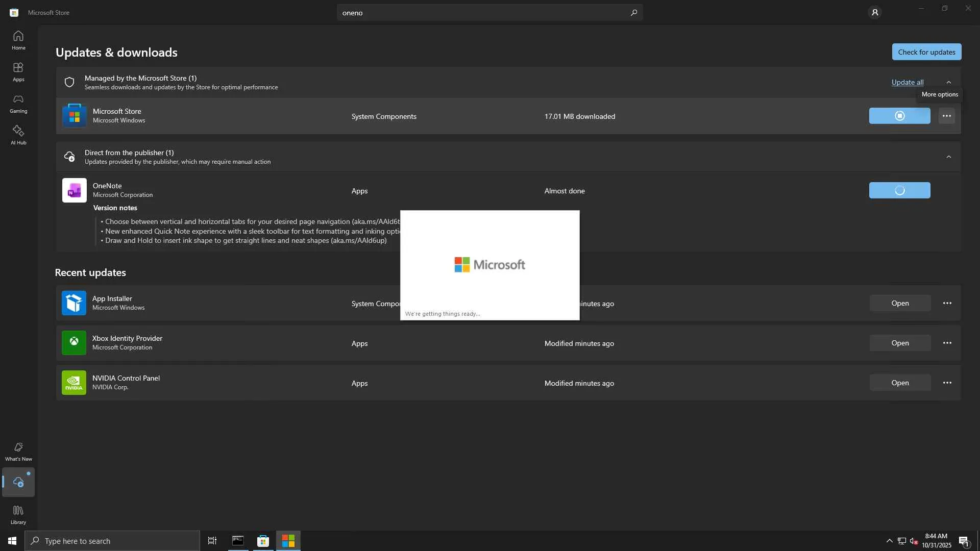Click search magnifier icon in search bar
980x551 pixels.
point(633,13)
